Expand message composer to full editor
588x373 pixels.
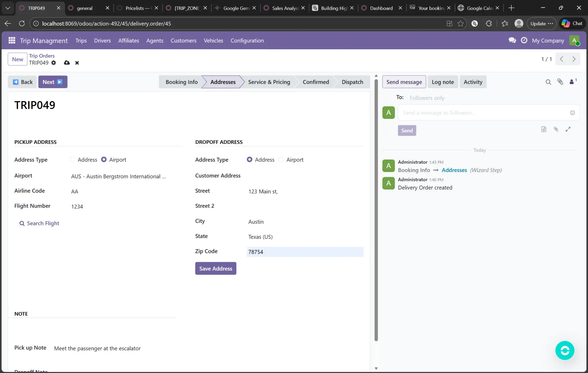click(568, 129)
